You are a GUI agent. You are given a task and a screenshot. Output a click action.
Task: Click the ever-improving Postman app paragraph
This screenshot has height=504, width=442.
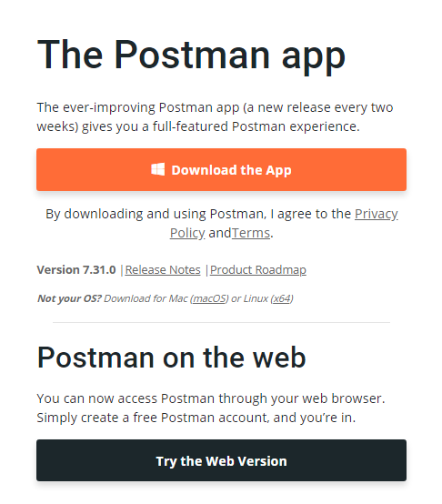coord(215,117)
